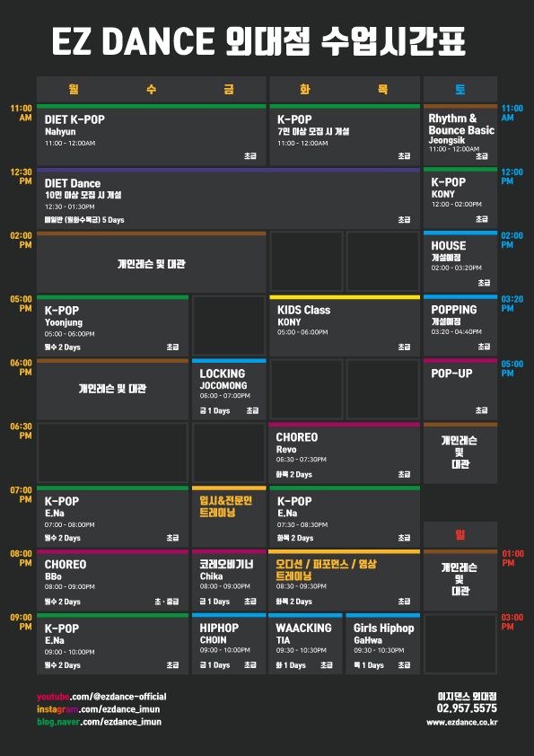Select the 화 Tuesday column header
Screen dimensions: 534x756
click(x=305, y=89)
